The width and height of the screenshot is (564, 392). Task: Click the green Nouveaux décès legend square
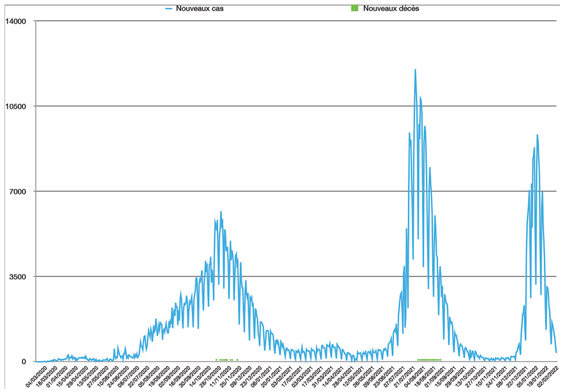[354, 9]
